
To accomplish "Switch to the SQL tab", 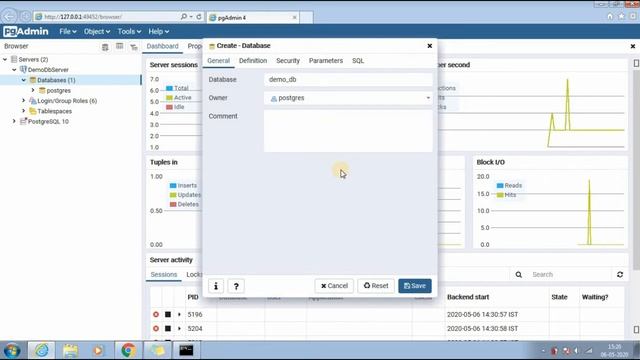I will coord(358,60).
